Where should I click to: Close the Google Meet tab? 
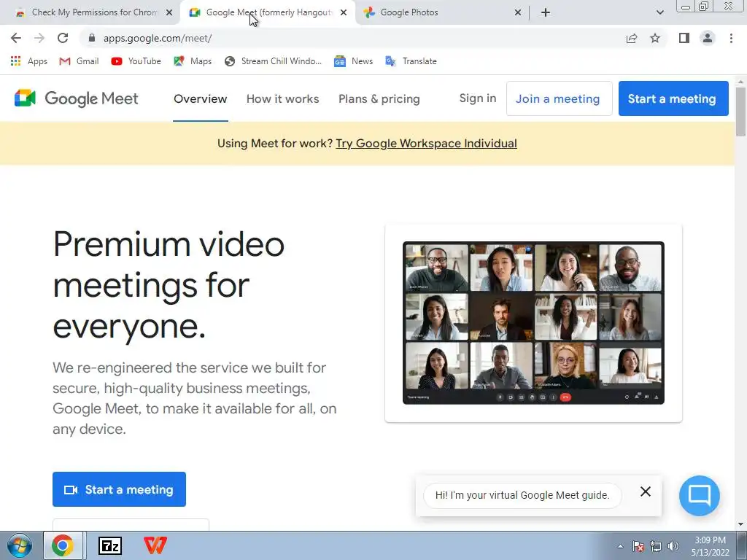(344, 12)
